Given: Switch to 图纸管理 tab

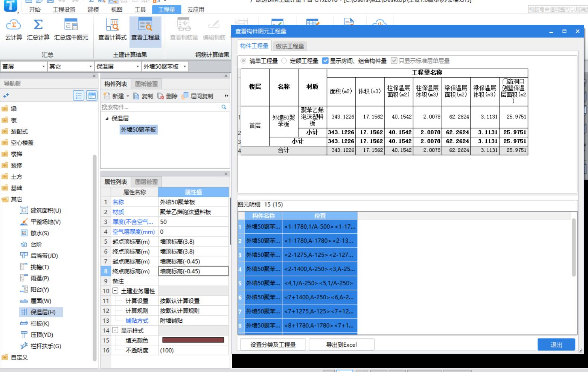Looking at the screenshot, I should click(146, 84).
